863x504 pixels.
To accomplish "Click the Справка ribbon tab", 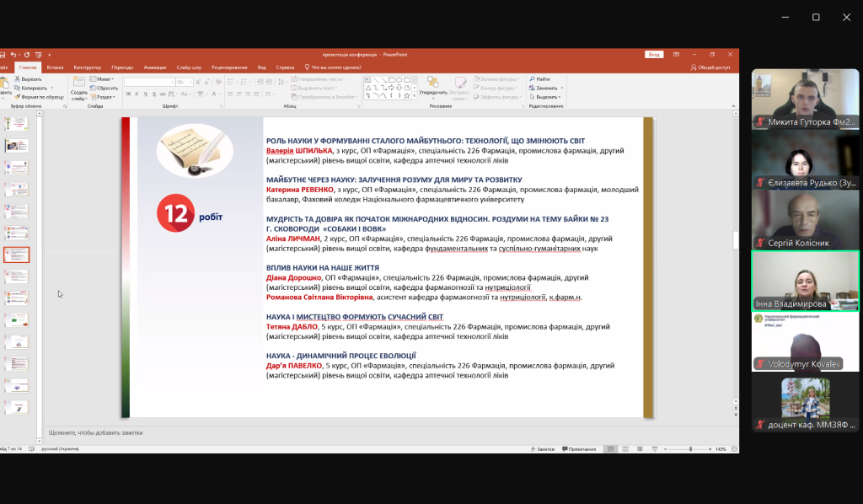I will (285, 67).
